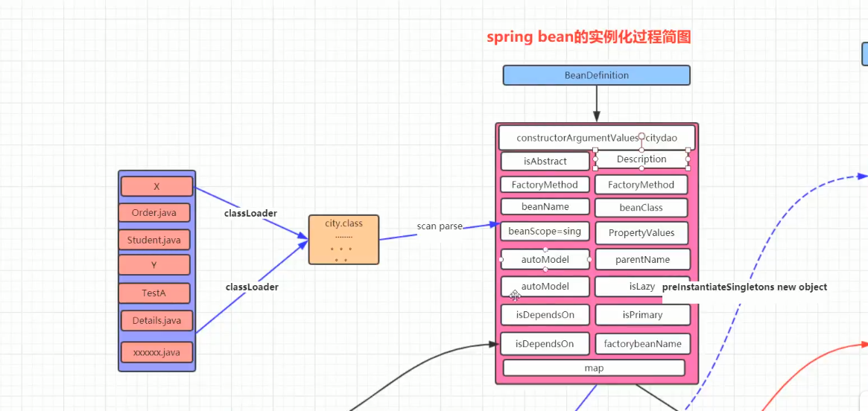This screenshot has width=868, height=411.
Task: Select the beanClass box
Action: (x=641, y=208)
